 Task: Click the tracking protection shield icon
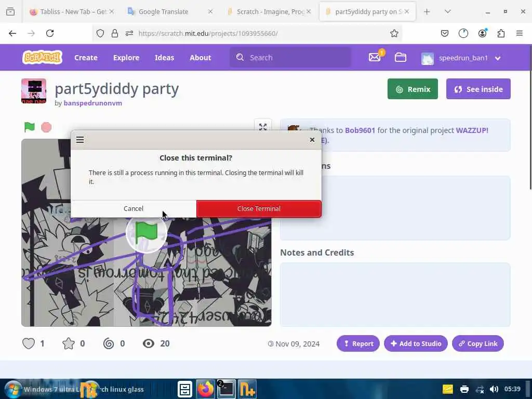(x=100, y=33)
